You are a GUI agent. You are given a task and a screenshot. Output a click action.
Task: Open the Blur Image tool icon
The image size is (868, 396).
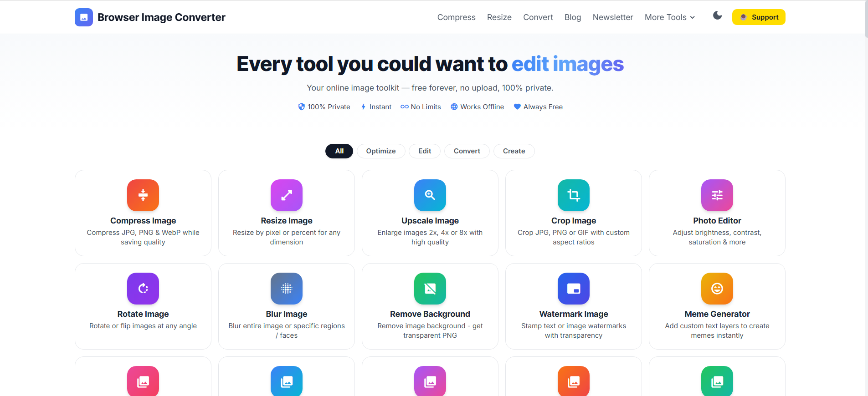pos(287,289)
